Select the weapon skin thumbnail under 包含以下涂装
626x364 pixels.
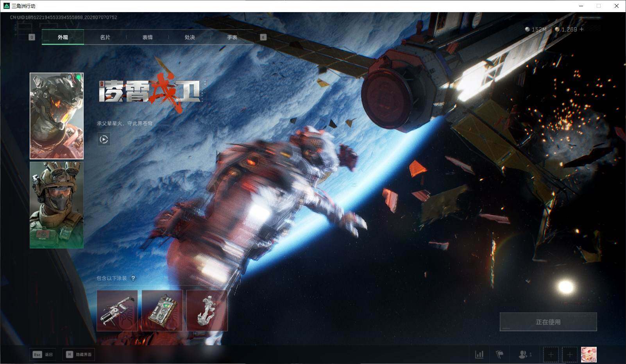point(117,310)
